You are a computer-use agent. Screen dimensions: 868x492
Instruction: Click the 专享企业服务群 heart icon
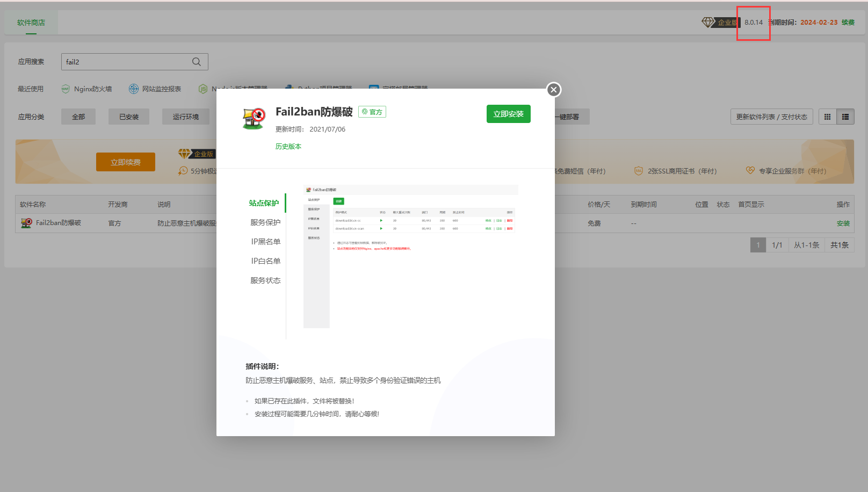point(750,171)
